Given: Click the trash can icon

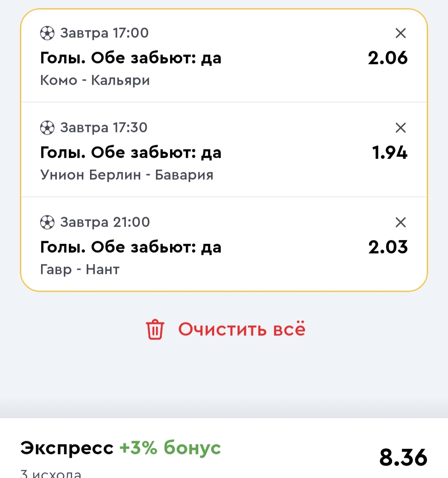Looking at the screenshot, I should (x=155, y=329).
